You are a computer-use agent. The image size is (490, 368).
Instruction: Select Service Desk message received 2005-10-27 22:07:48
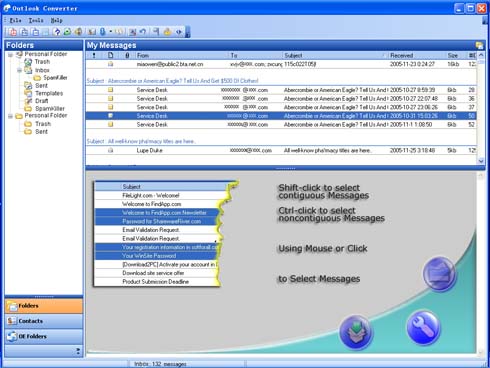[x=281, y=99]
